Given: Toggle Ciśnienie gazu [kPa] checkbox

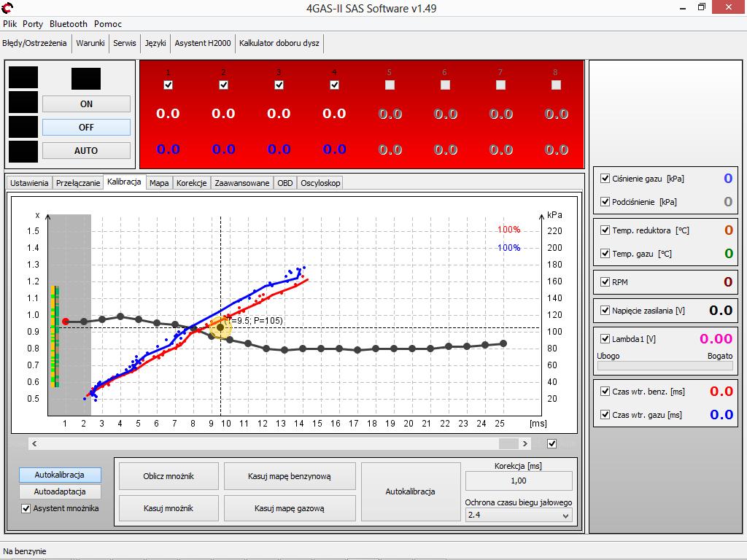Looking at the screenshot, I should point(605,179).
